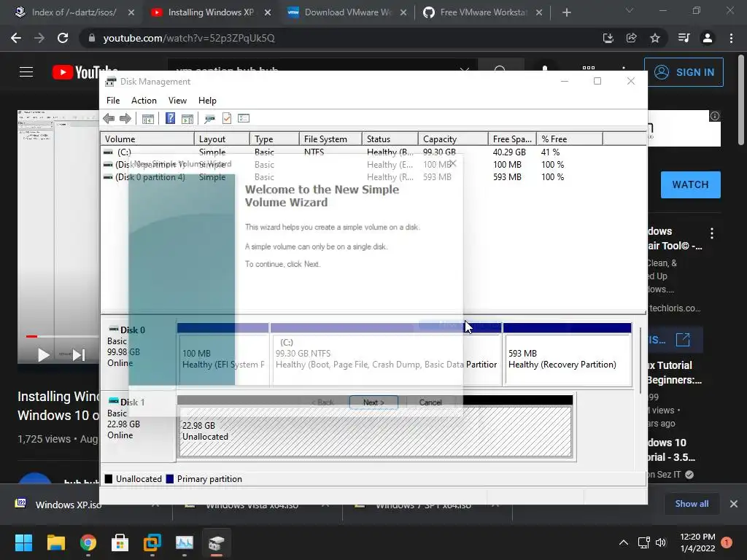Viewport: 747px width, 560px height.
Task: Click the Connect/rescan disk toolbar icon
Action: pos(209,119)
